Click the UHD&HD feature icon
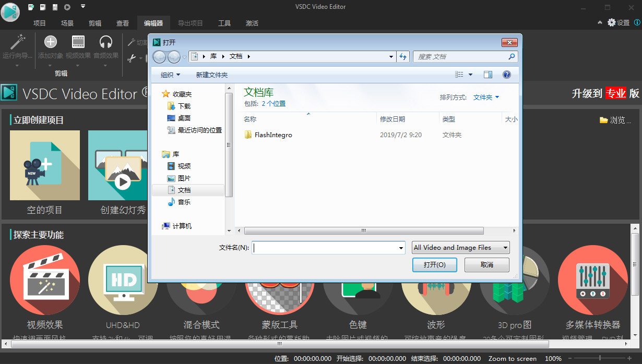 (123, 281)
